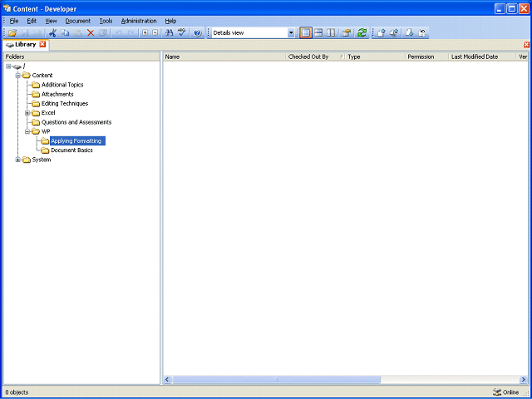The height and width of the screenshot is (399, 532).
Task: Click the Copy toolbar icon
Action: coord(65,33)
